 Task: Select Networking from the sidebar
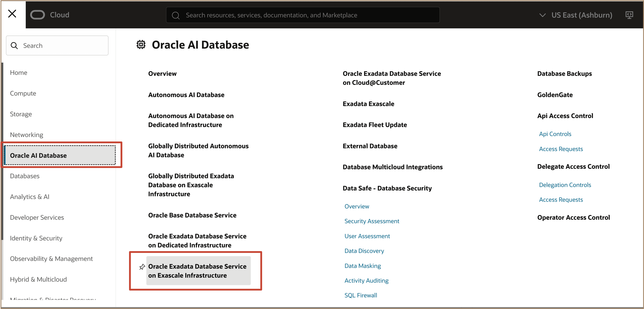(x=26, y=134)
